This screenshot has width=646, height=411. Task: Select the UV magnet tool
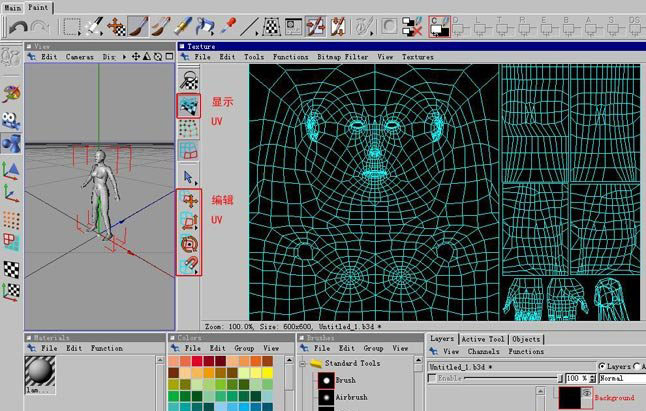(189, 264)
